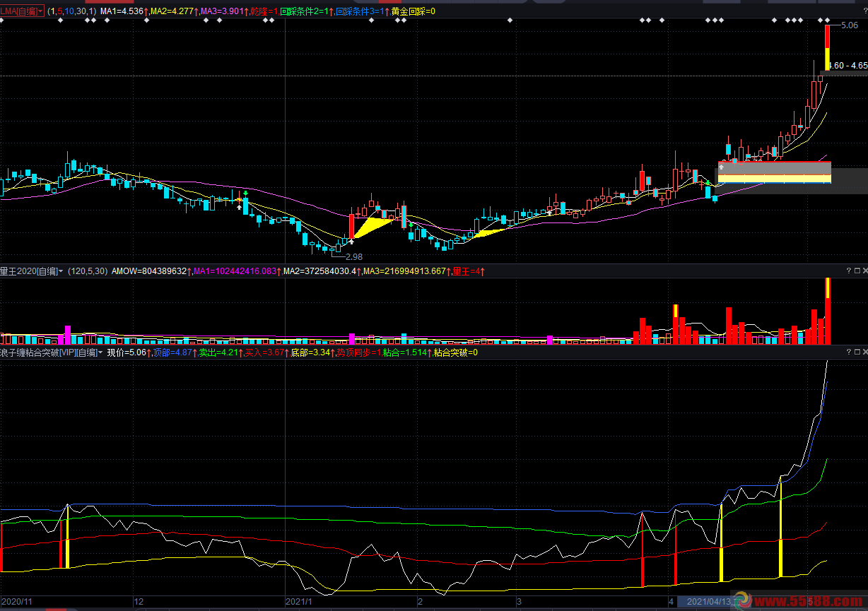Image resolution: width=868 pixels, height=611 pixels.
Task: Open the 浪子缠粘合突破[VIP][自编] indicator dropdown
Action: 51,352
